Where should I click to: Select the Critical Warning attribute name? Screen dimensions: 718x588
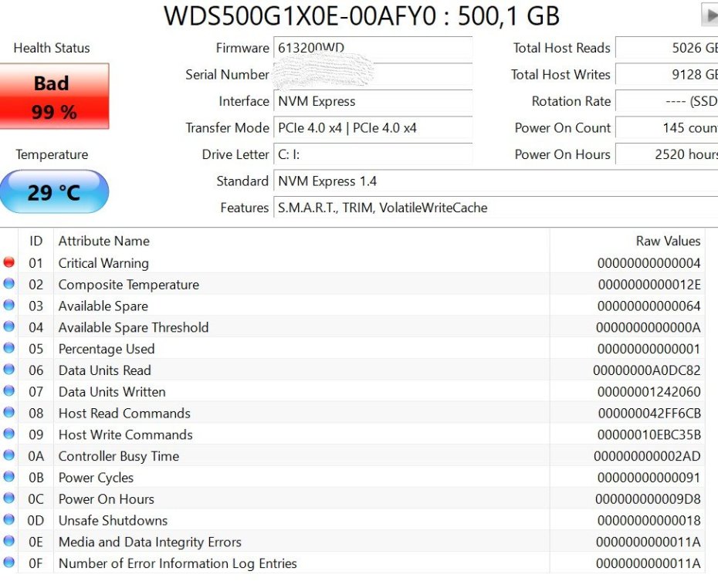(x=103, y=263)
